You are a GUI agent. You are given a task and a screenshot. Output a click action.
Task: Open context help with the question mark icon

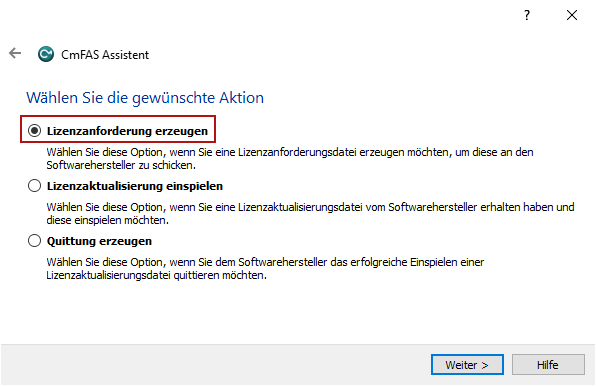point(527,15)
